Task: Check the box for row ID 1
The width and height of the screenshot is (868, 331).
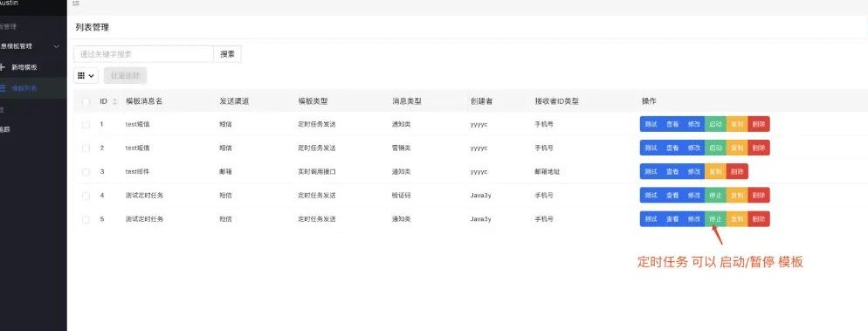Action: [86, 125]
